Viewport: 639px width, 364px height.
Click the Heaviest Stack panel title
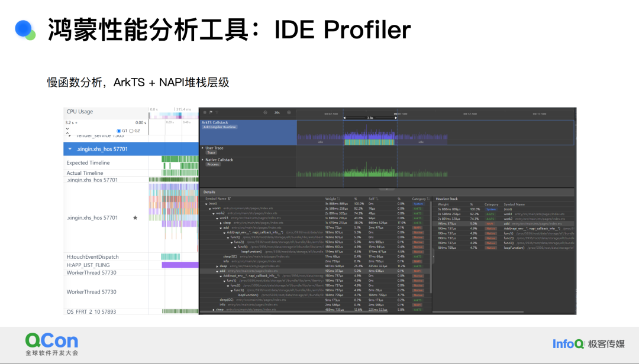click(x=447, y=199)
